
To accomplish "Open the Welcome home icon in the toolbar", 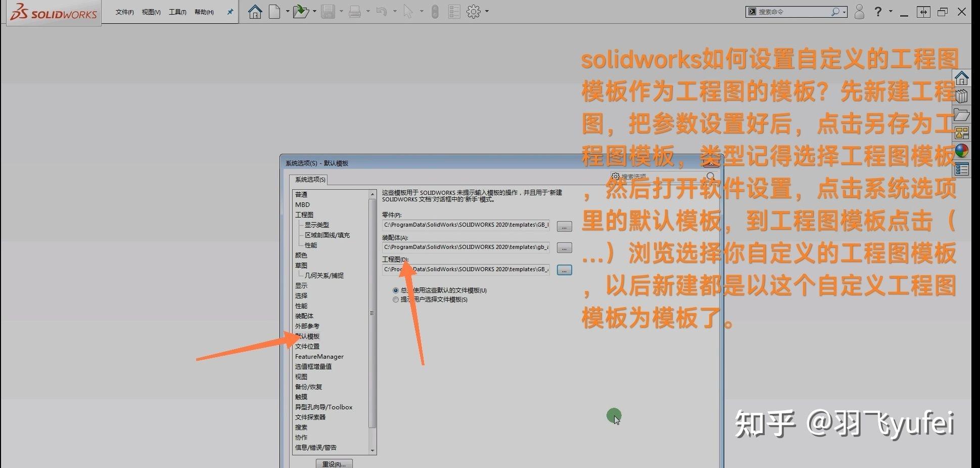I will click(x=255, y=12).
